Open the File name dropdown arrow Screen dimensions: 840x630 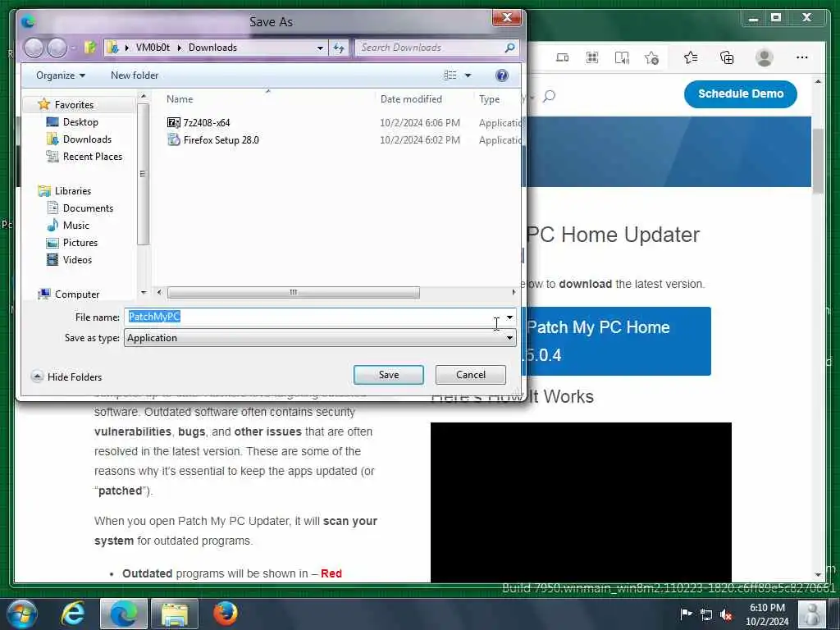509,317
